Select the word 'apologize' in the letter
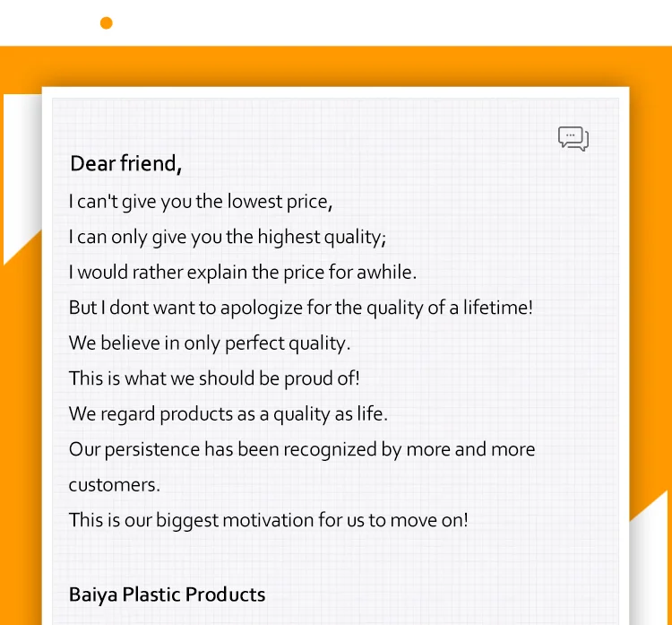This screenshot has height=625, width=672. click(x=262, y=308)
